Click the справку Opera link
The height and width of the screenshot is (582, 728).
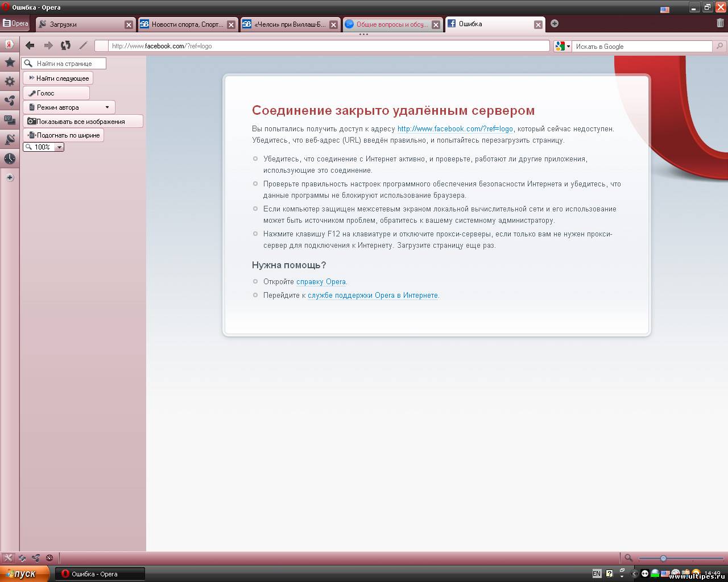pyautogui.click(x=321, y=281)
